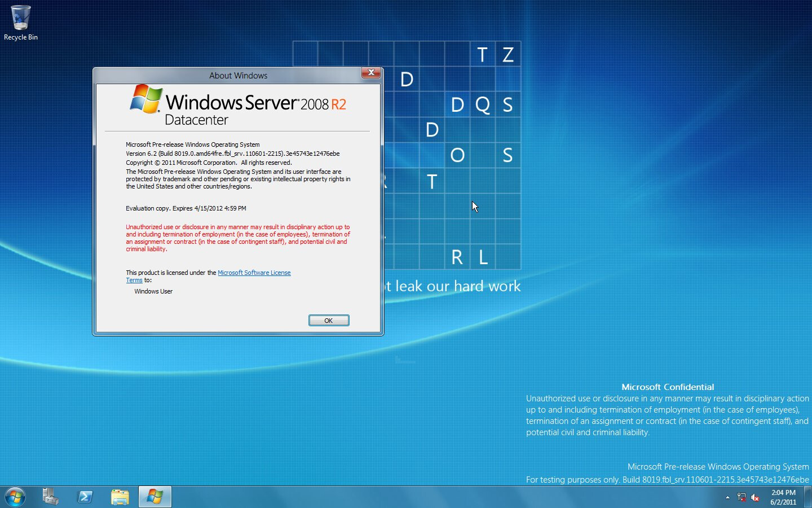Open the network status tray icon
Viewport: 812px width, 508px height.
(x=742, y=498)
